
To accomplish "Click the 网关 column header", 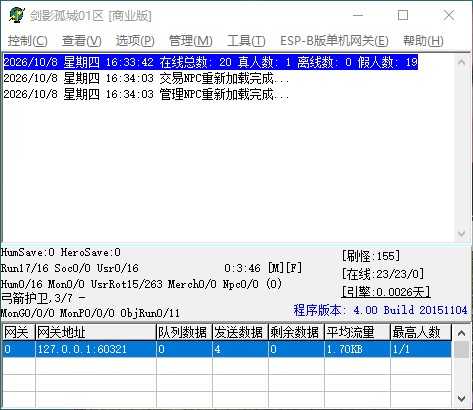I will [x=19, y=332].
